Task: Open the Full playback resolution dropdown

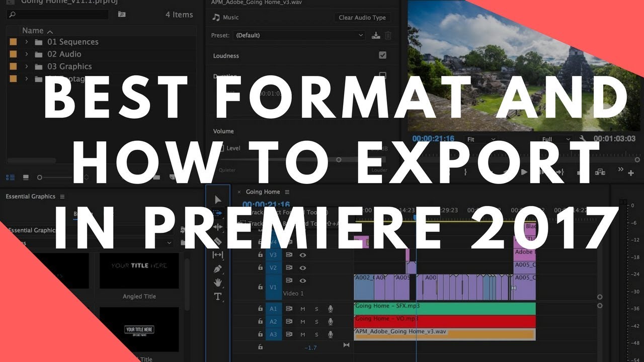Action: [556, 139]
